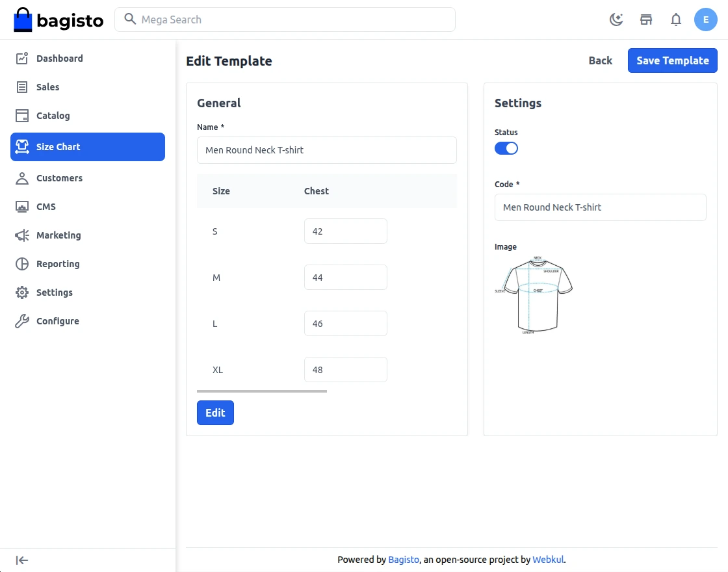Go Back from Edit Template
The image size is (728, 572).
(x=600, y=60)
